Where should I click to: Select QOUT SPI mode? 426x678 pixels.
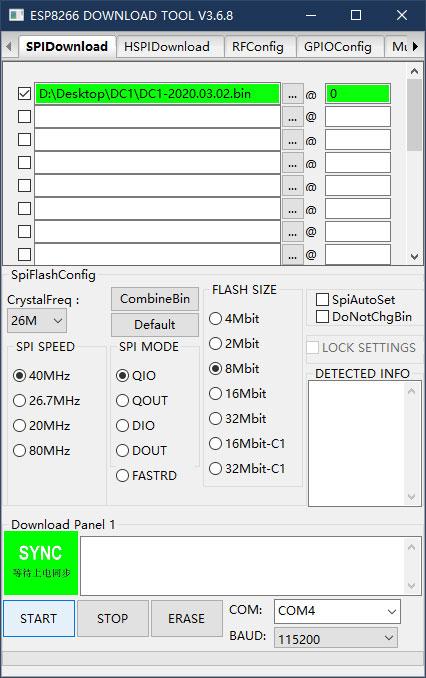(122, 400)
